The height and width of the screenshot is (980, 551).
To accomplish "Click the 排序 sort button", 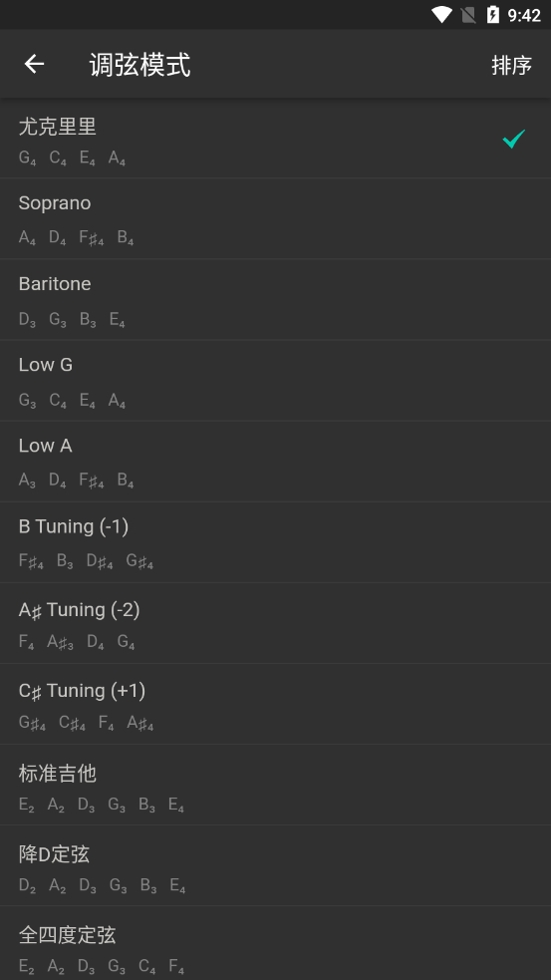I will pos(511,65).
